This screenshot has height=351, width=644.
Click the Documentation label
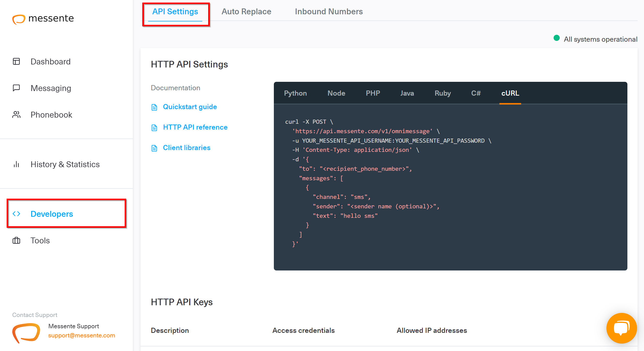(x=175, y=88)
